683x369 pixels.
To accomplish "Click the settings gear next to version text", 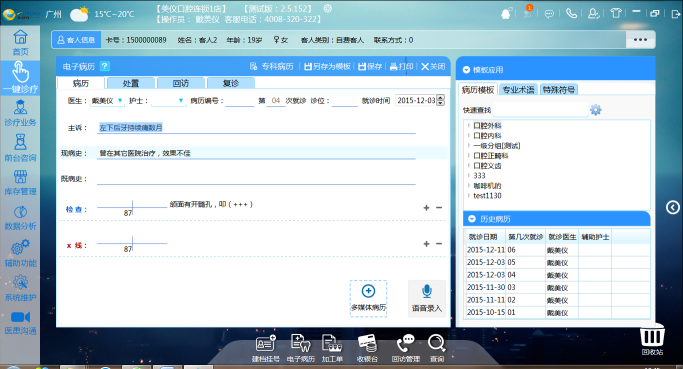I will (x=328, y=8).
